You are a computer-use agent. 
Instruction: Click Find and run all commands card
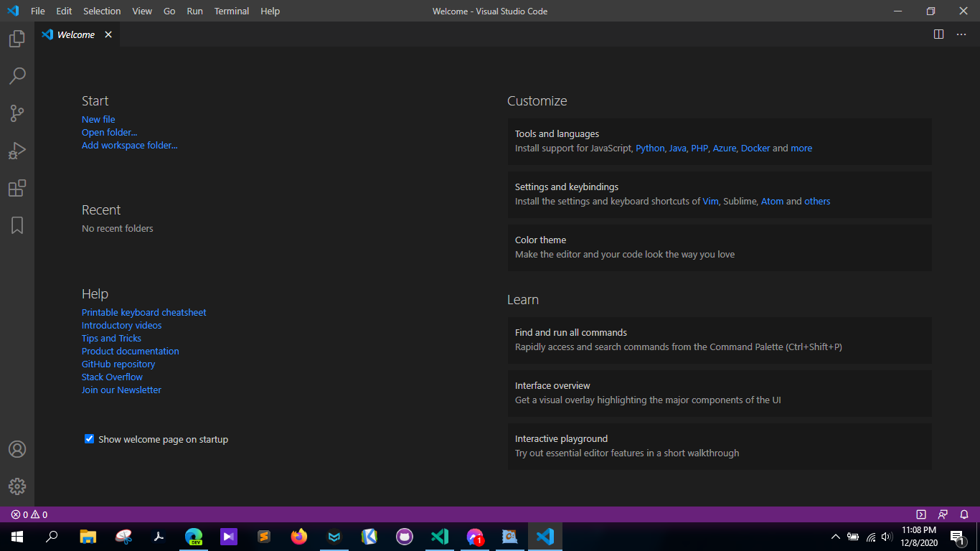click(720, 340)
